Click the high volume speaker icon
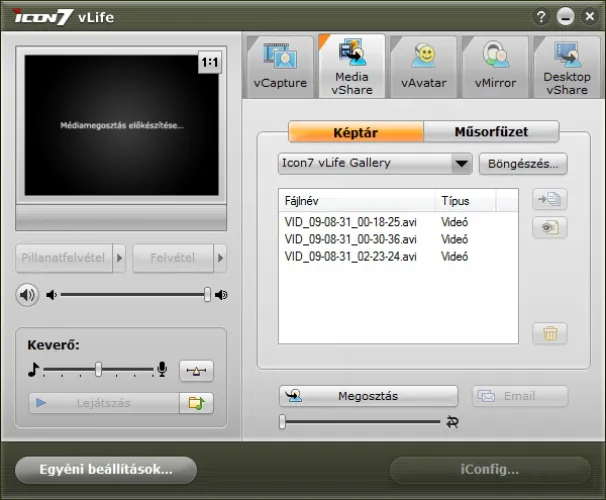Image resolution: width=606 pixels, height=500 pixels. [x=221, y=295]
